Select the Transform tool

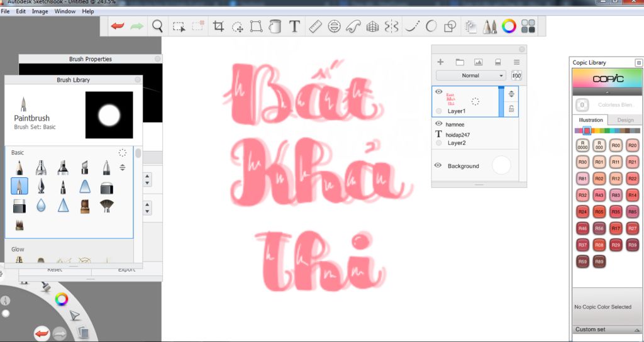point(257,26)
